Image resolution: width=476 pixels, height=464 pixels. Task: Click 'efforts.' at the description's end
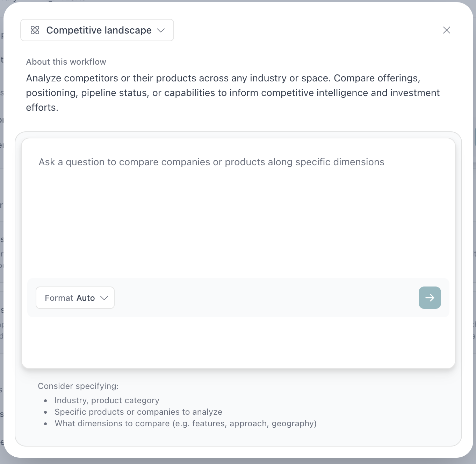[x=42, y=108]
